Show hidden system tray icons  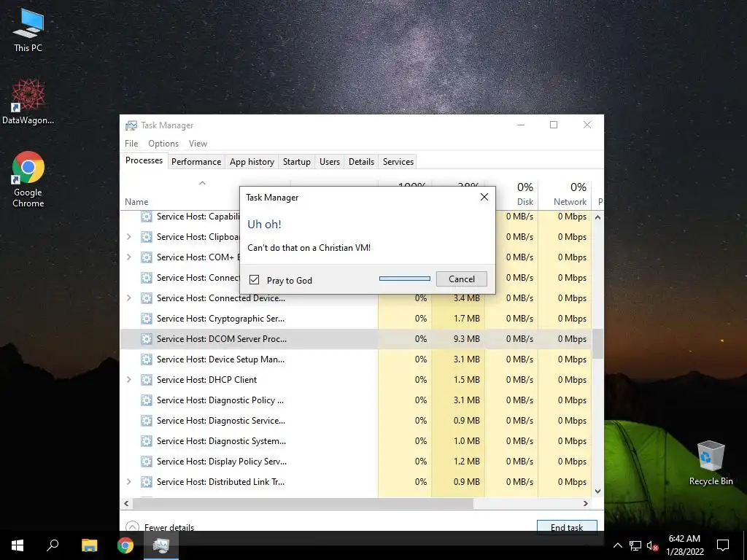[617, 545]
